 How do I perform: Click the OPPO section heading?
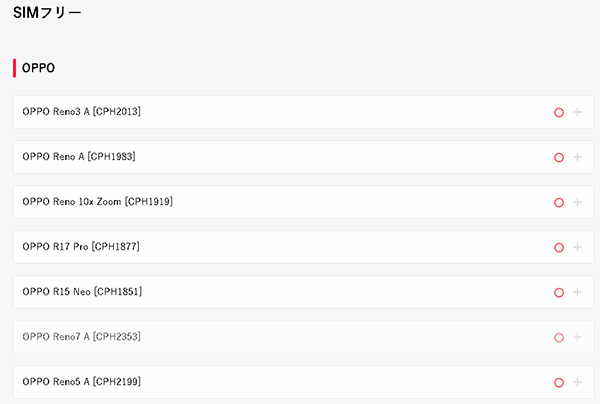pyautogui.click(x=38, y=68)
